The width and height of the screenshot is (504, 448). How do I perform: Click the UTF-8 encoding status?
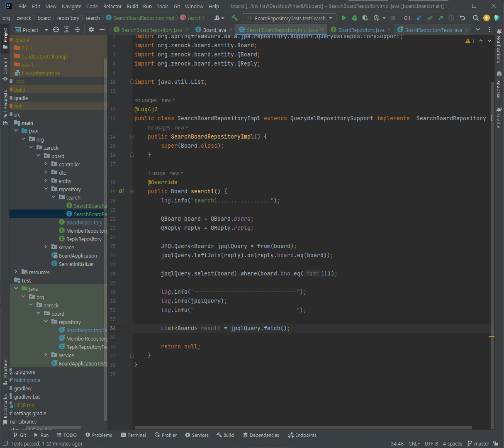click(x=431, y=443)
